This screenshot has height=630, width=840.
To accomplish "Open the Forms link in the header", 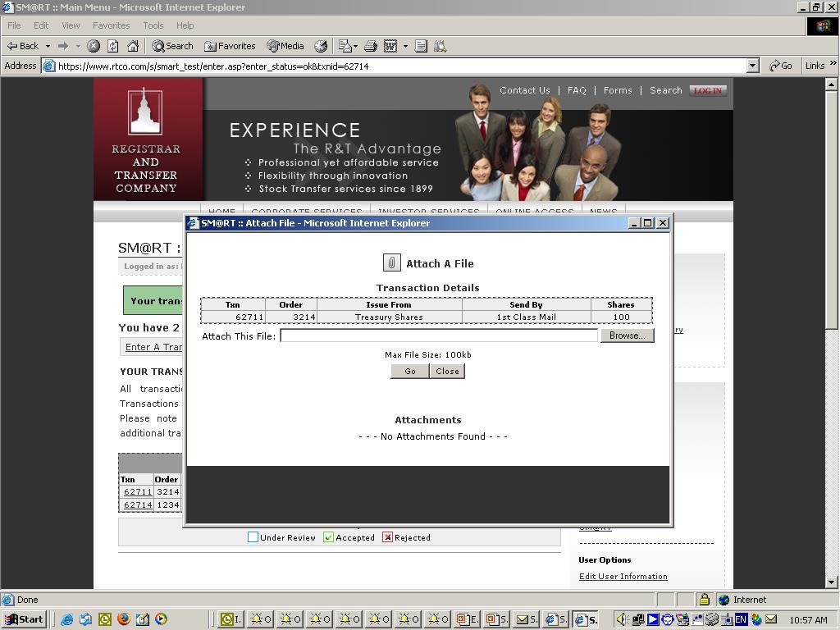I will click(x=618, y=90).
